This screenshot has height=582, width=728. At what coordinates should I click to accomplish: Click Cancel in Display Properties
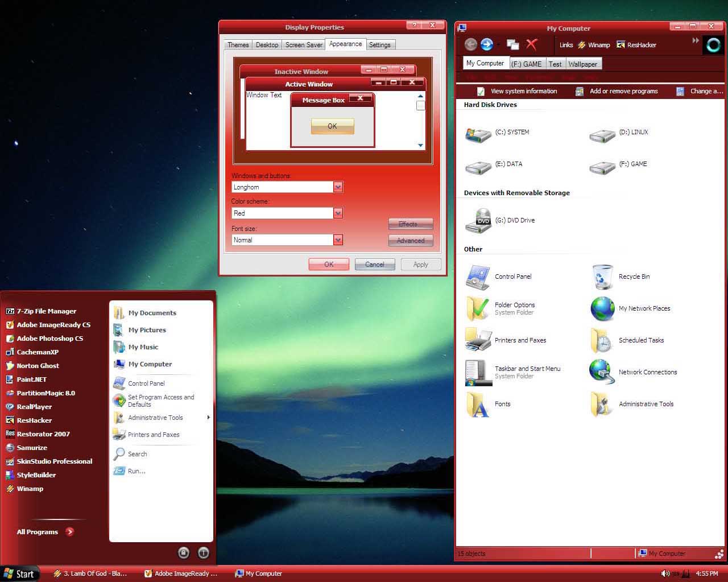(x=374, y=265)
